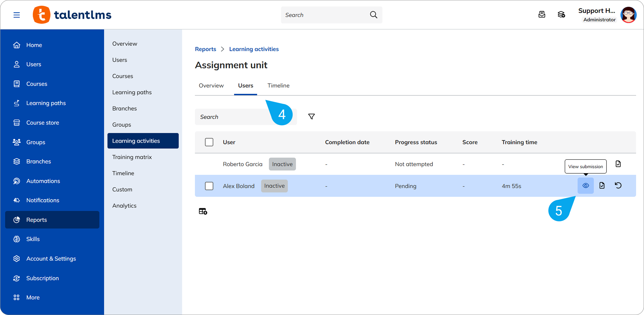
Task: Open the filter icon beside the search field
Action: [311, 116]
